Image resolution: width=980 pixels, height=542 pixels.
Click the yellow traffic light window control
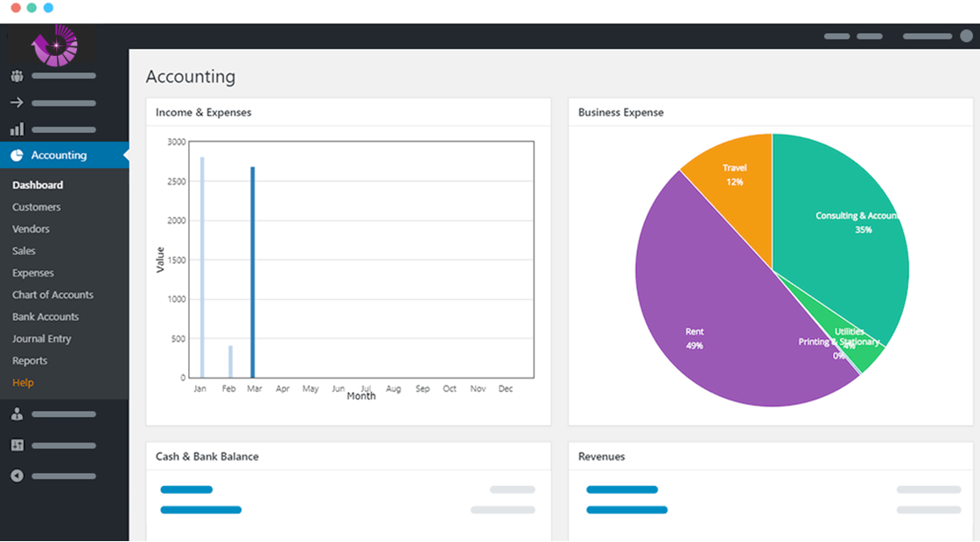pos(34,7)
